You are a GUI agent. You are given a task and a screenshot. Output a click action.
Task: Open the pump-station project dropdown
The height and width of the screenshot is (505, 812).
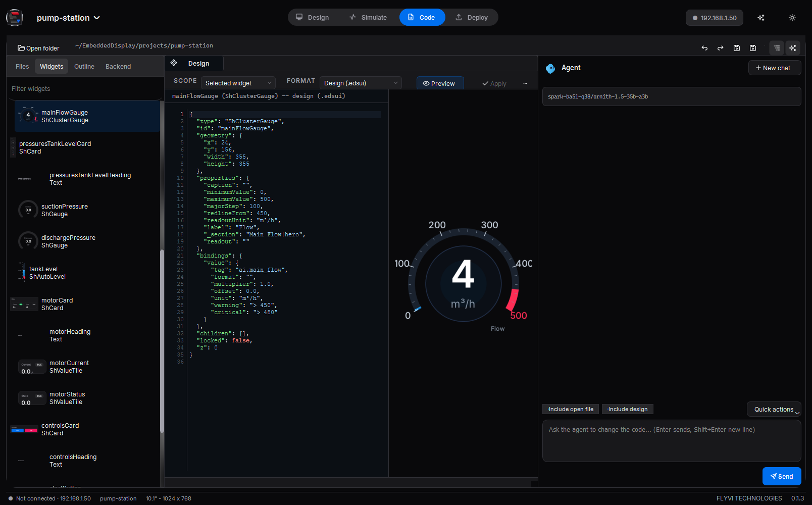coord(68,18)
